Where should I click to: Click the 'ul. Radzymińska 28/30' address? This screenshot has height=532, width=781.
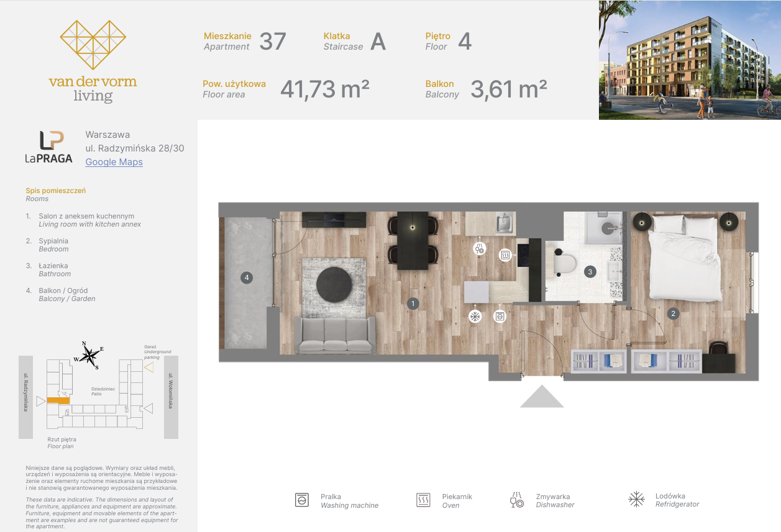135,148
